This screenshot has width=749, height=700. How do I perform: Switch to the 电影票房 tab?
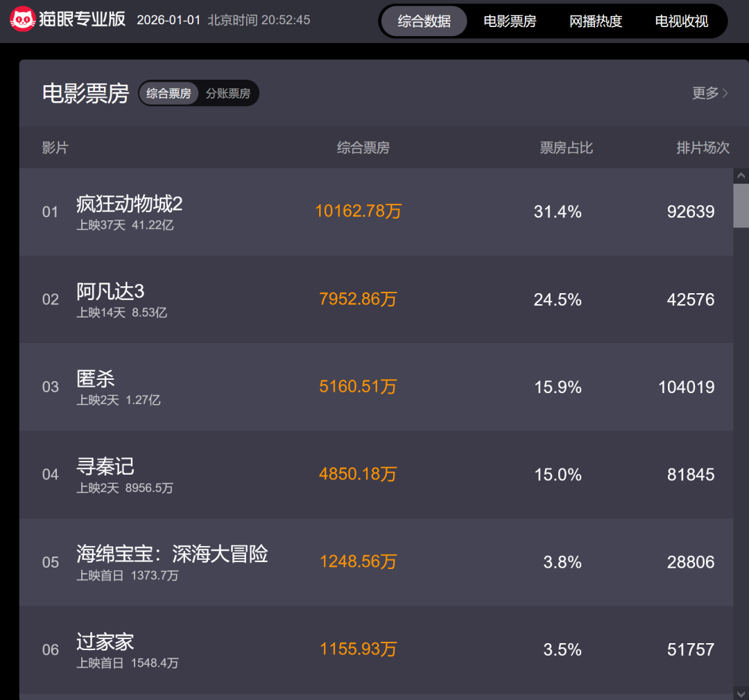tap(510, 21)
